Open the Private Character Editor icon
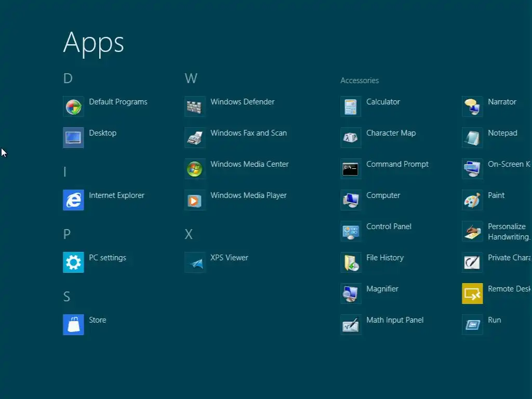The height and width of the screenshot is (399, 532). click(x=472, y=262)
